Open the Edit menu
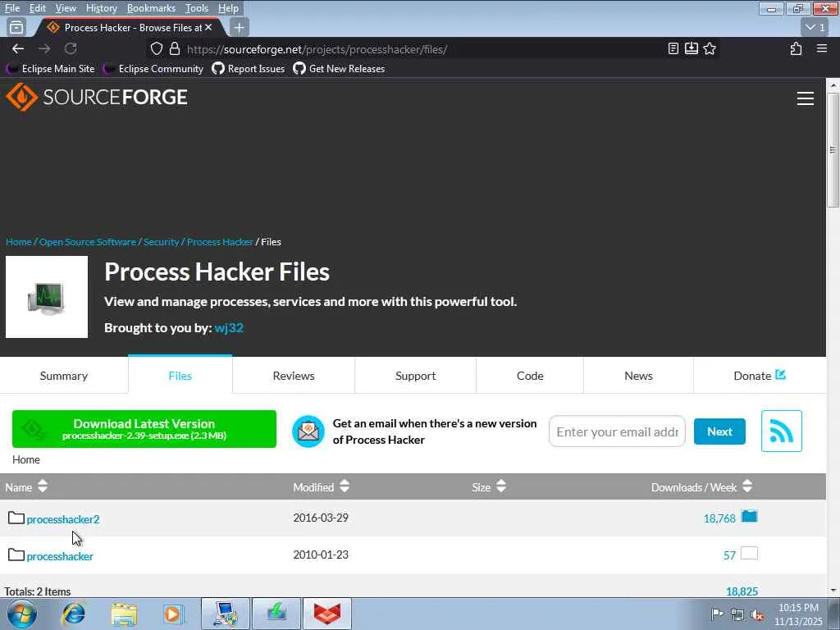Image resolution: width=840 pixels, height=630 pixels. 37,8
